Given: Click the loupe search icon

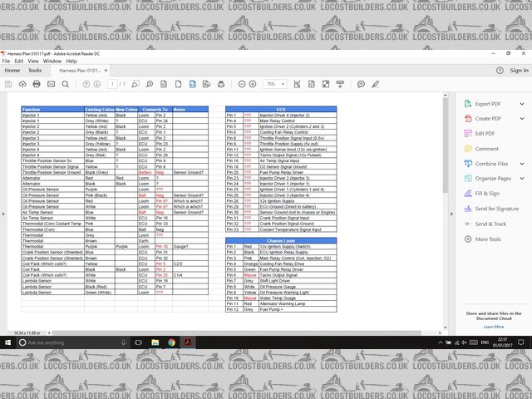Looking at the screenshot, I should (150, 84).
